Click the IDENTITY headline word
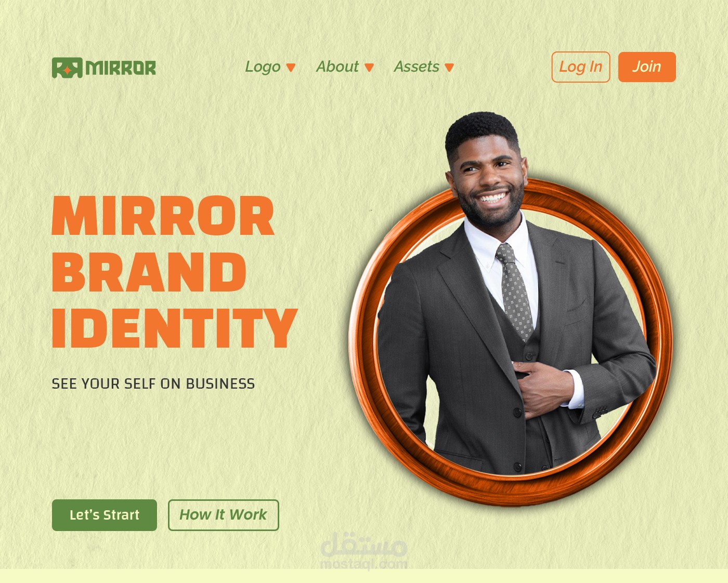Screen dimensions: 728x583 pos(174,328)
